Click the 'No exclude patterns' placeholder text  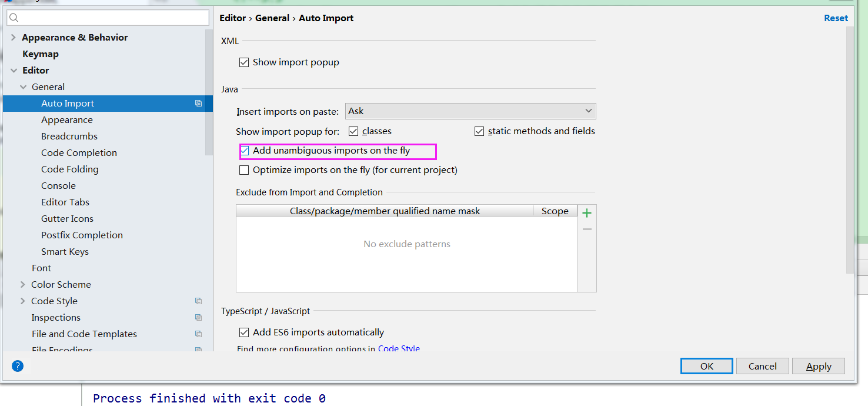point(407,244)
